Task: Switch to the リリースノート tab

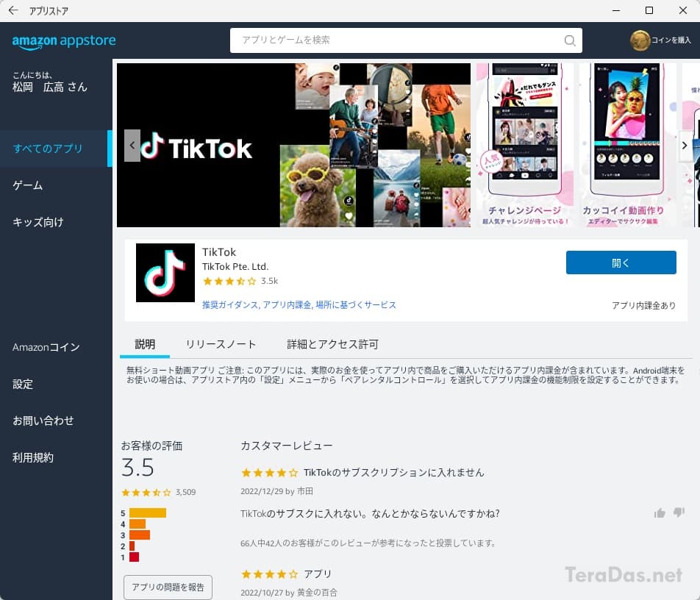Action: pos(221,345)
